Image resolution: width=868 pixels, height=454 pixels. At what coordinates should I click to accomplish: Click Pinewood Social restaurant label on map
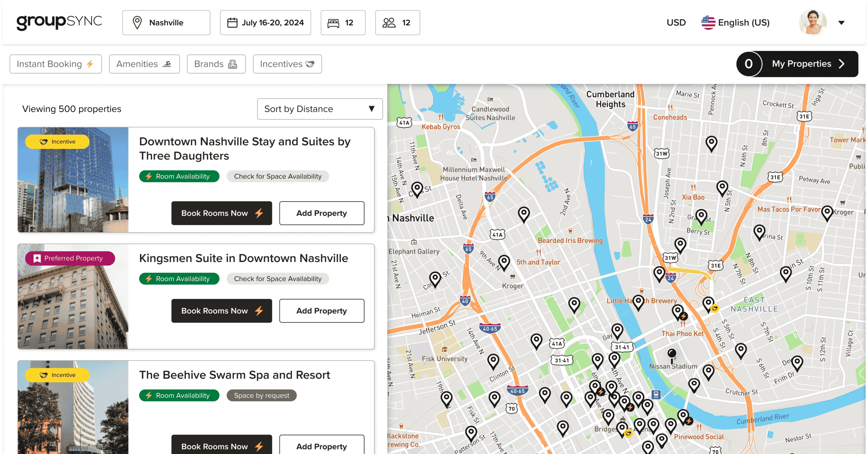[698, 436]
